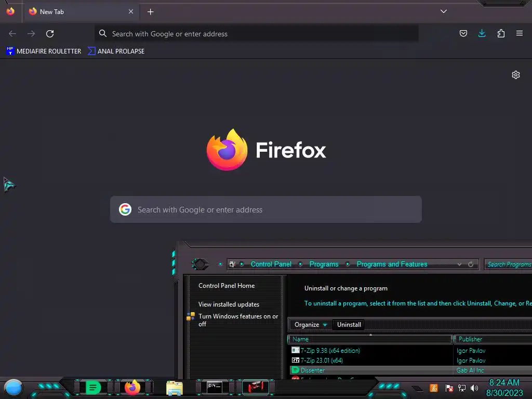
Task: Open the Firefox View pinned icon
Action: [10, 11]
